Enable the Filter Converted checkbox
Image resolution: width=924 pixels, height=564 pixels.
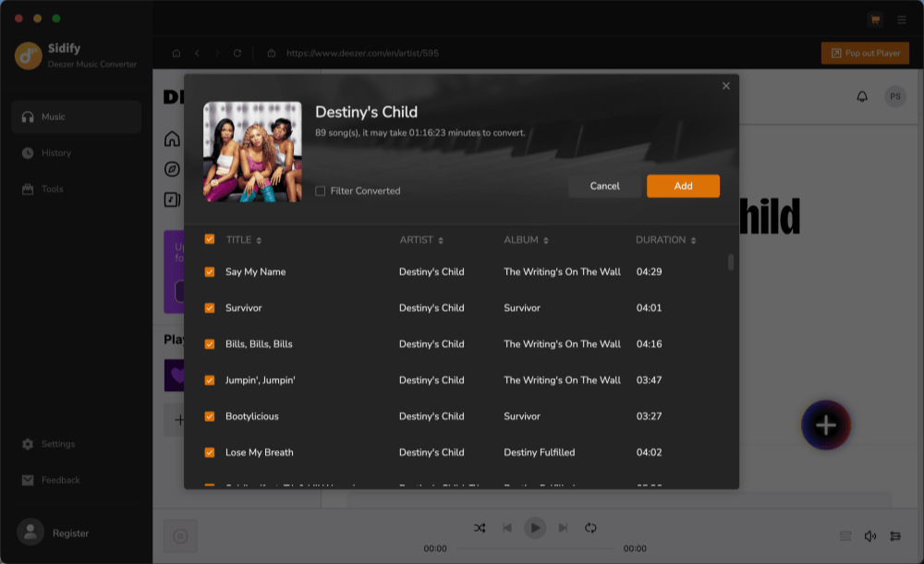320,191
